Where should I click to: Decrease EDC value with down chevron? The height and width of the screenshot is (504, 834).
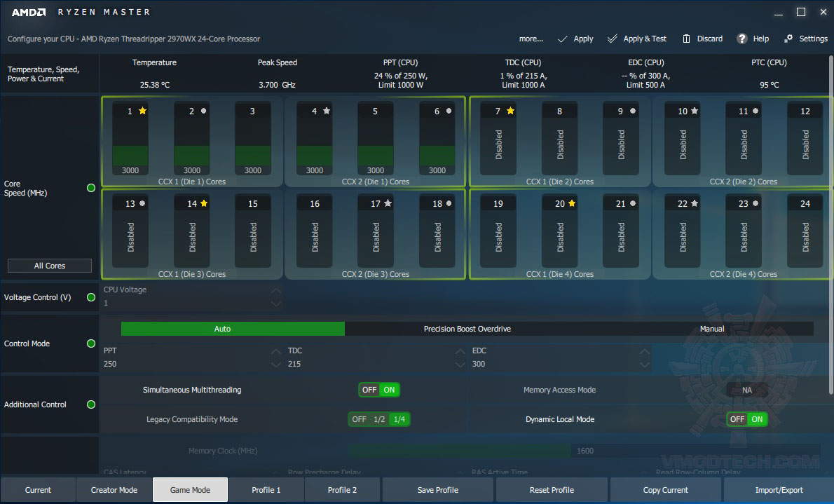[x=645, y=365]
